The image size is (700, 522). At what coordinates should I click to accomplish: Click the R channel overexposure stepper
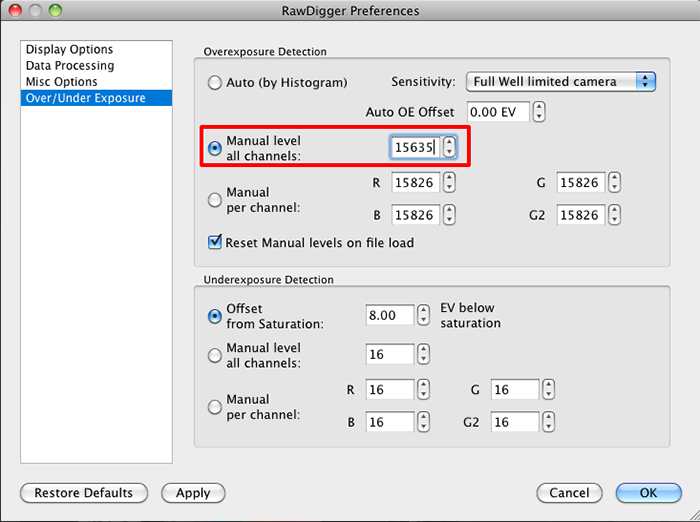449,183
